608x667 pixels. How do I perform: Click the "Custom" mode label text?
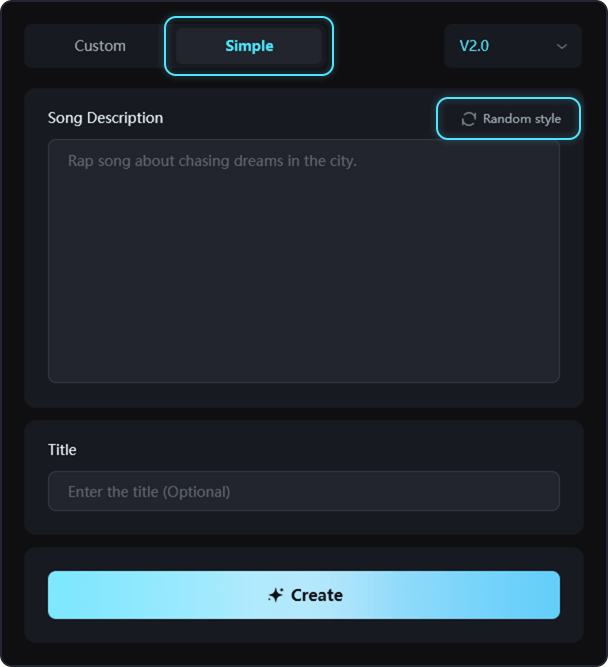(x=100, y=46)
